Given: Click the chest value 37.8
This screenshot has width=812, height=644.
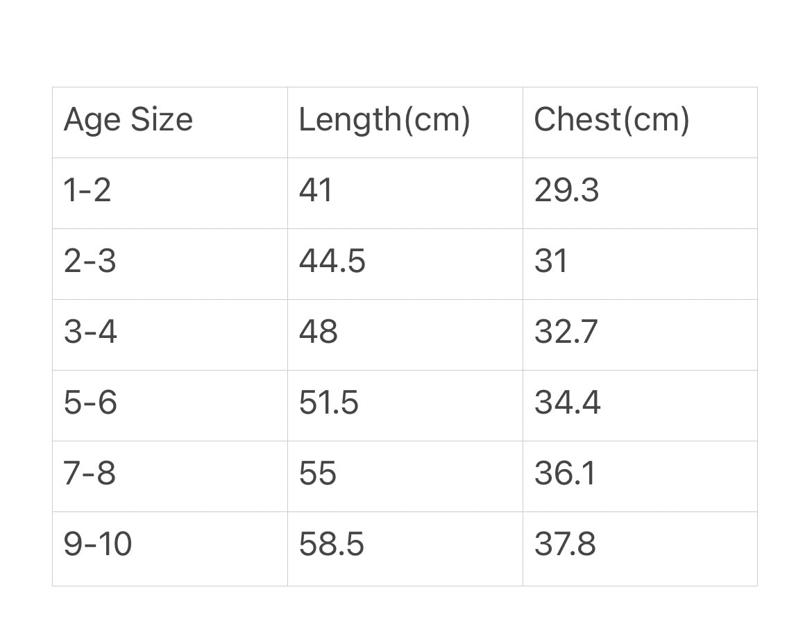Looking at the screenshot, I should point(565,545).
